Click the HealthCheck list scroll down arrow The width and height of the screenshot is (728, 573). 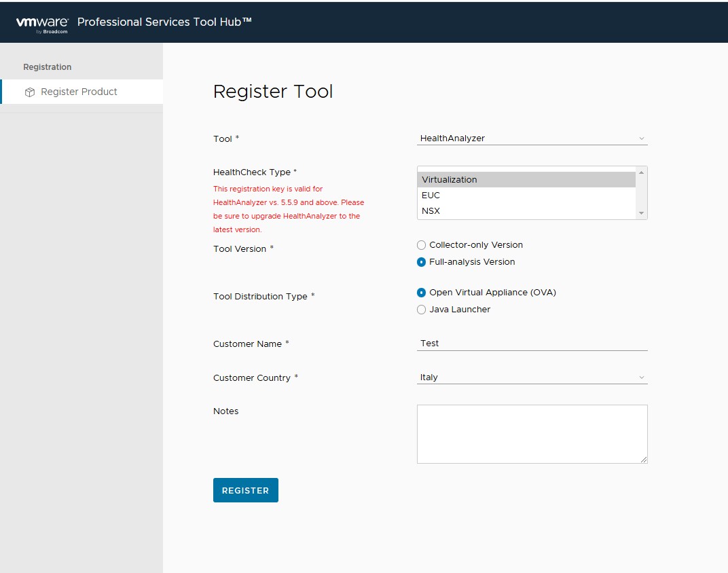[x=641, y=213]
